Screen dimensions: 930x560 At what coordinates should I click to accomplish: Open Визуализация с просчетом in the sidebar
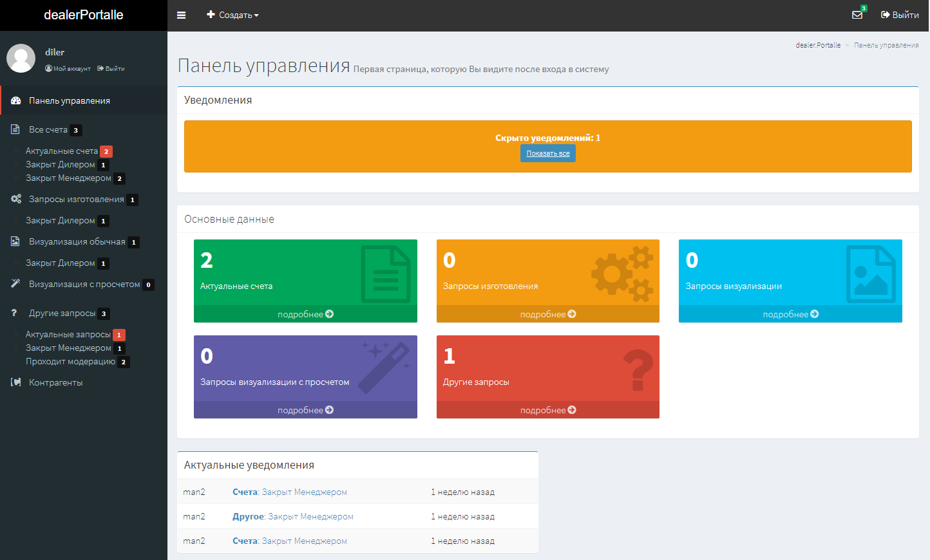point(84,284)
